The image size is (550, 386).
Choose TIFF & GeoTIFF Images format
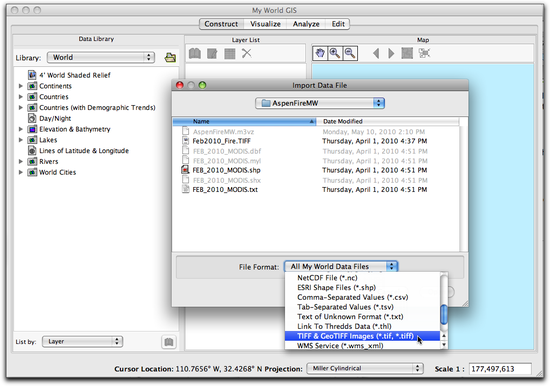click(362, 336)
